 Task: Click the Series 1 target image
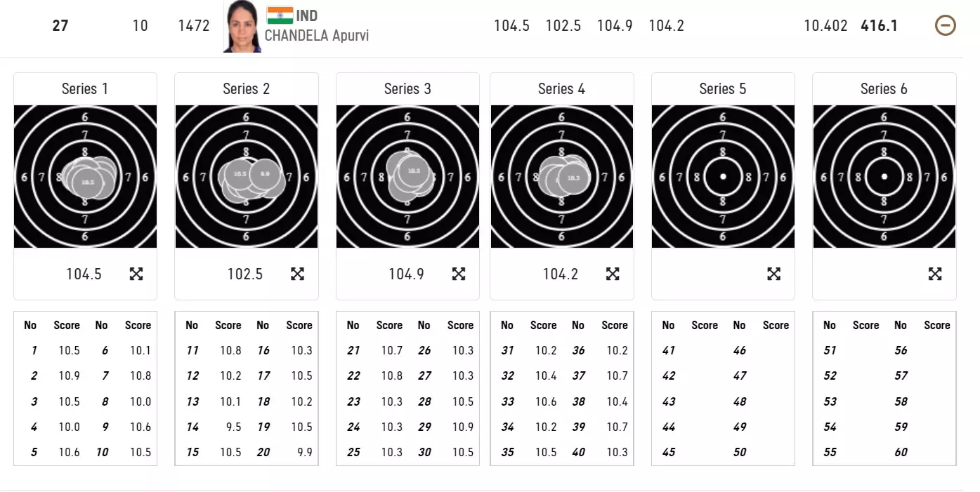coord(85,177)
